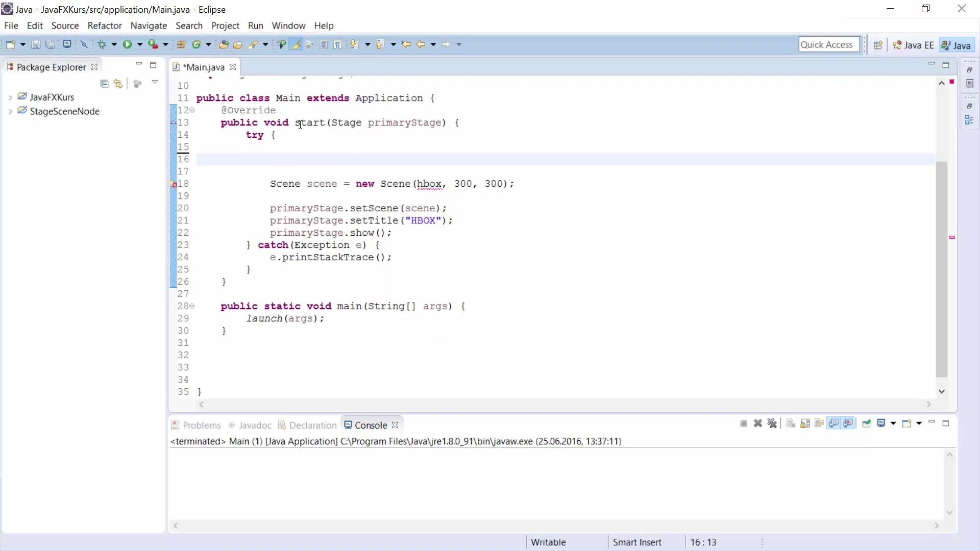Open the Next Annotation dropdown arrow

click(x=367, y=44)
